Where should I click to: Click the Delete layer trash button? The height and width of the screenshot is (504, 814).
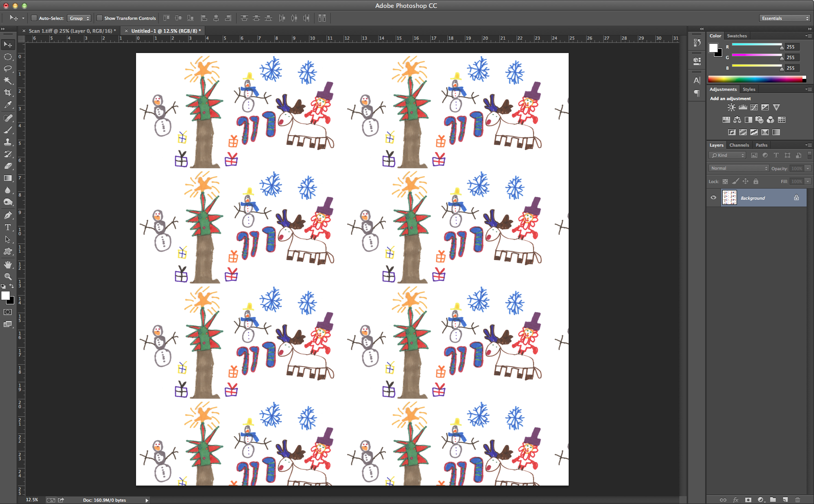coord(797,499)
